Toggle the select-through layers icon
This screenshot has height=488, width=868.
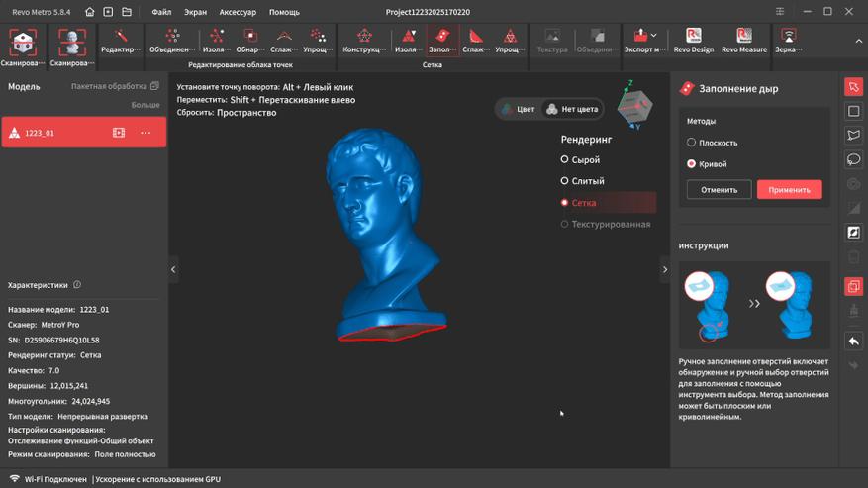coord(853,286)
